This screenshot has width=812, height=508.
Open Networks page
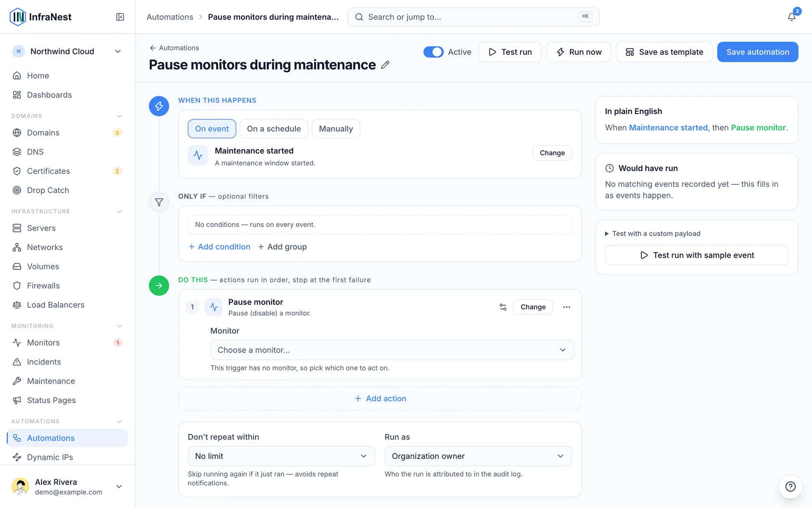pos(67,247)
